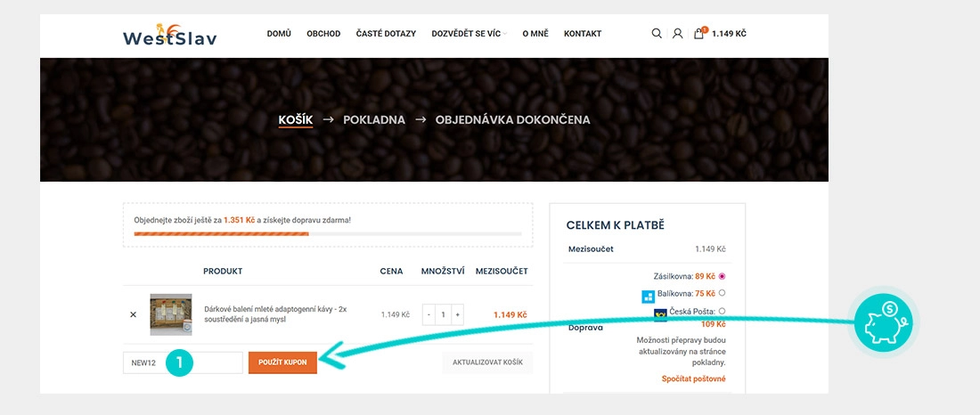
Task: Click the free shipping progress bar
Action: point(328,233)
